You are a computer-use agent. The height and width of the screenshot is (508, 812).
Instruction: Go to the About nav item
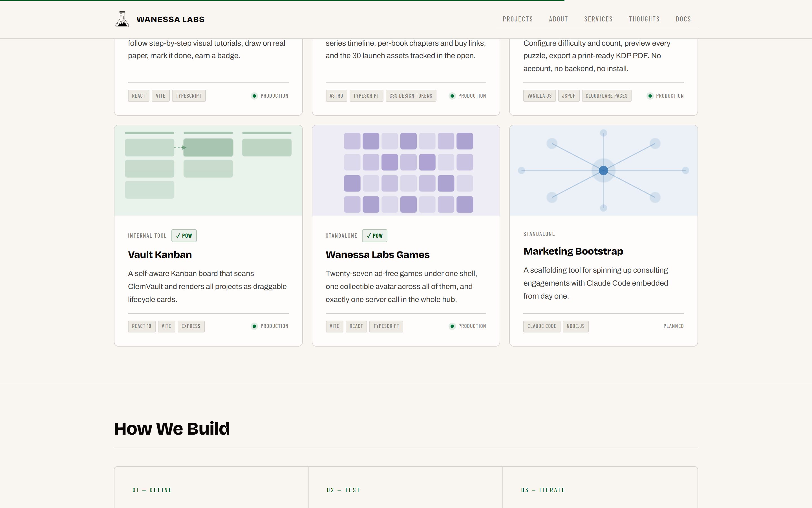click(x=558, y=19)
